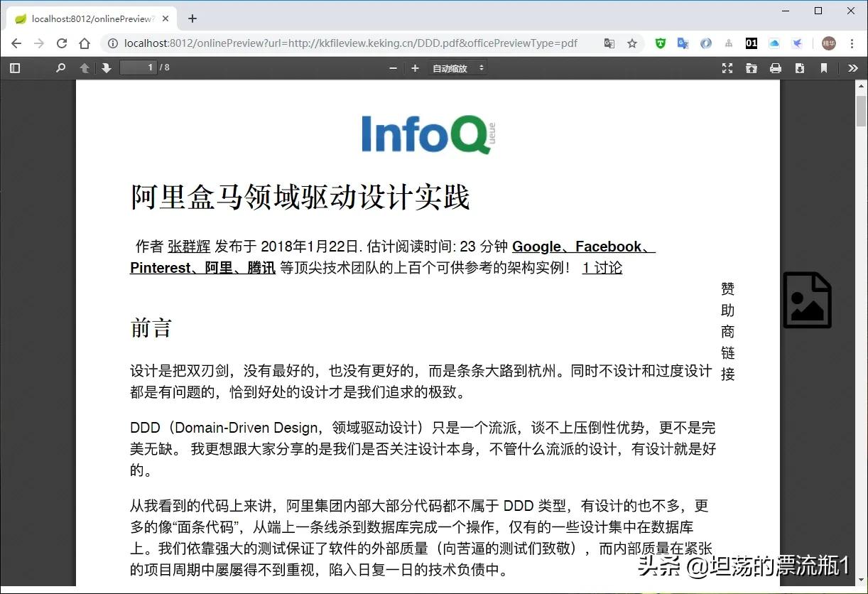Open a file using the folder icon

[752, 67]
